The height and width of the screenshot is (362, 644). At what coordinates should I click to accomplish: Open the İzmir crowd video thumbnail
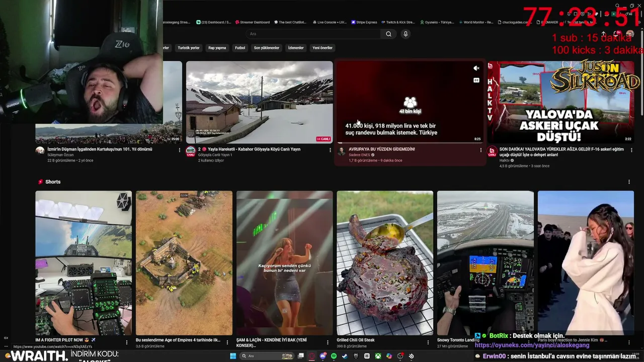point(108,133)
